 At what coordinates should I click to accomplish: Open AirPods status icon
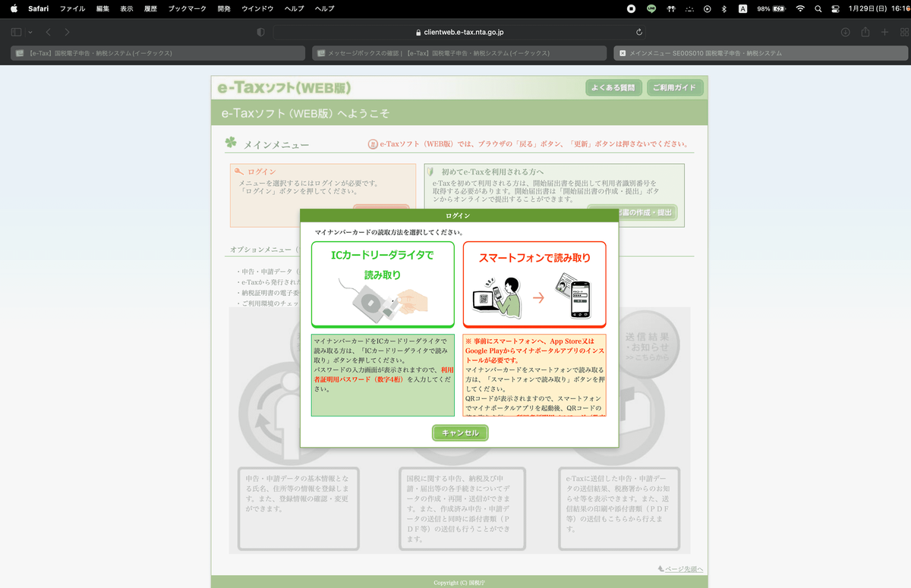(670, 8)
